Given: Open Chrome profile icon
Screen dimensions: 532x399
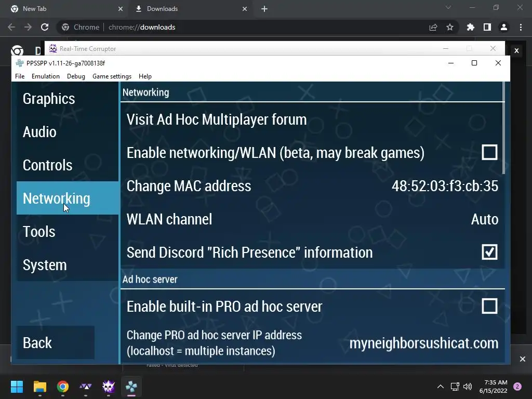Looking at the screenshot, I should tap(504, 27).
